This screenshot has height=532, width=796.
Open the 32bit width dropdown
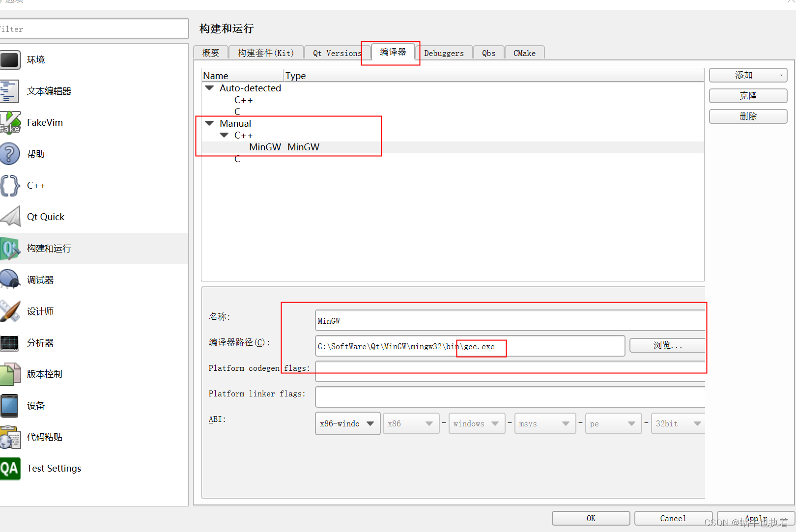(678, 423)
